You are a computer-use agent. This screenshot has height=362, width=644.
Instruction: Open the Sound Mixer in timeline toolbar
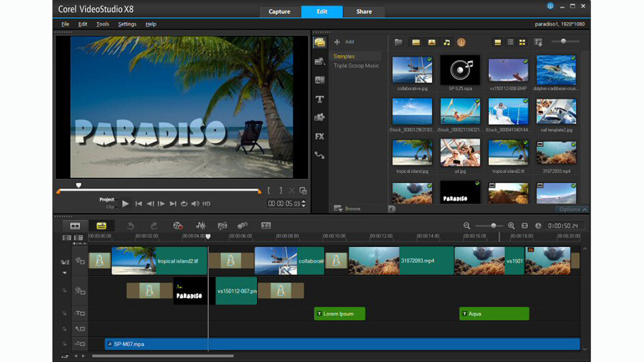[201, 226]
